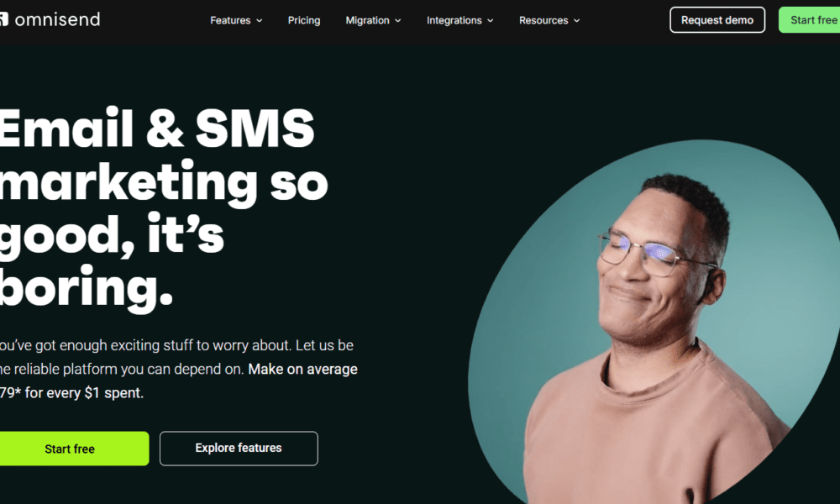Click the omnisend wordmark text
Image resolution: width=840 pixels, height=504 pixels.
pyautogui.click(x=57, y=20)
